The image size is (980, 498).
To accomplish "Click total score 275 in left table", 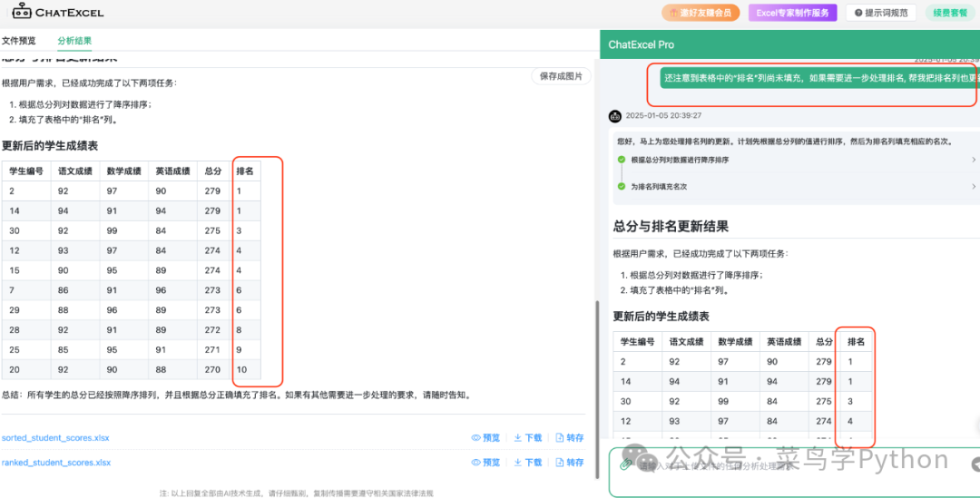I will (212, 230).
